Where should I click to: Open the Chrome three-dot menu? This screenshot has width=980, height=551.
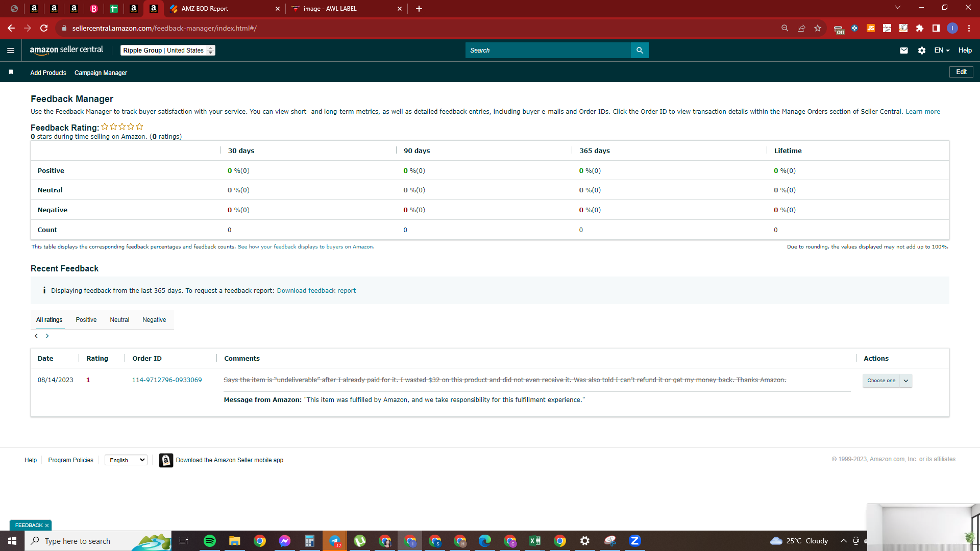click(969, 29)
